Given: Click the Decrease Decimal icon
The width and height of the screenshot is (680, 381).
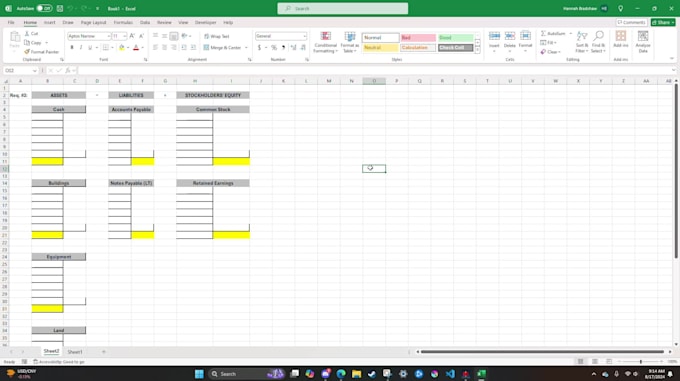Looking at the screenshot, I should (x=303, y=47).
